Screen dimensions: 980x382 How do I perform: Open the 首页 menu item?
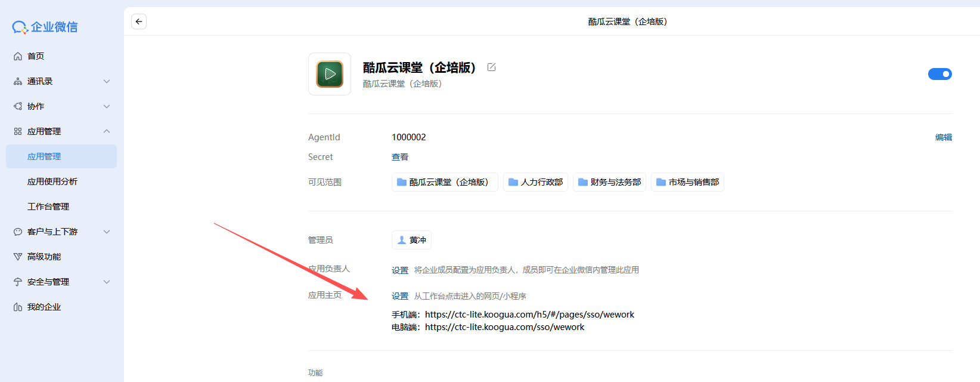pyautogui.click(x=61, y=56)
